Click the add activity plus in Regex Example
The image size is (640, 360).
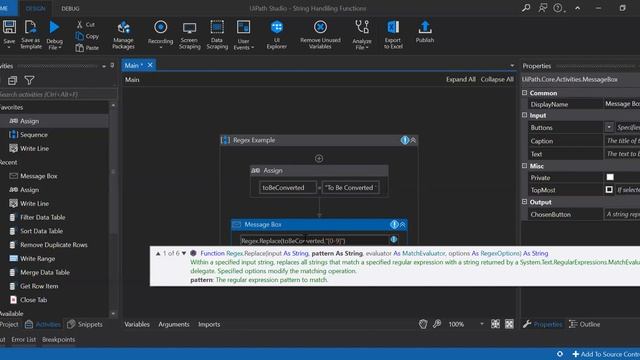(319, 158)
